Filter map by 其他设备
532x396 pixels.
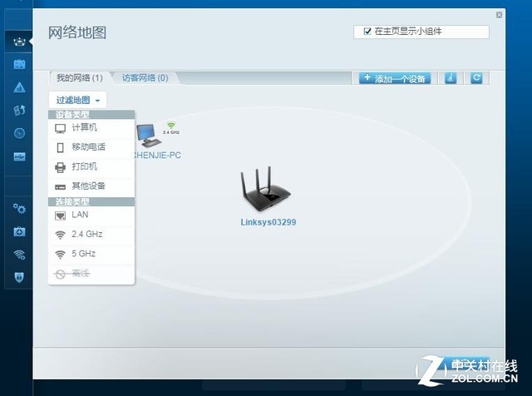(x=91, y=186)
